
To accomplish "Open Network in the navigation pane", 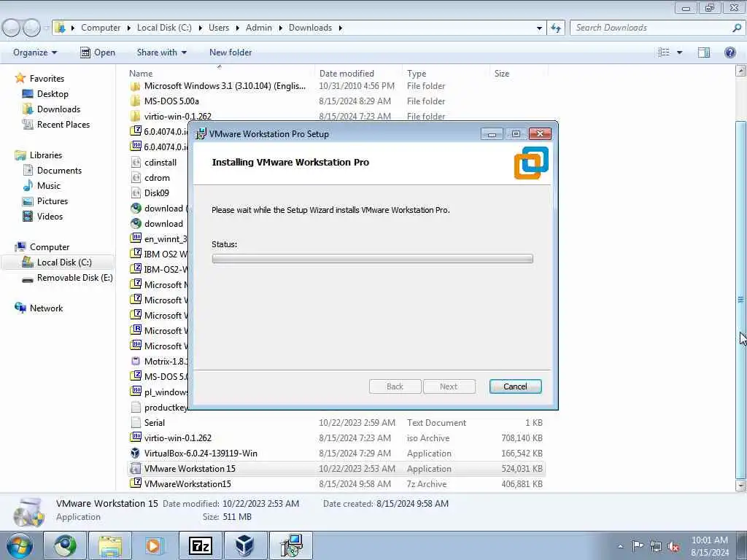I will (46, 308).
